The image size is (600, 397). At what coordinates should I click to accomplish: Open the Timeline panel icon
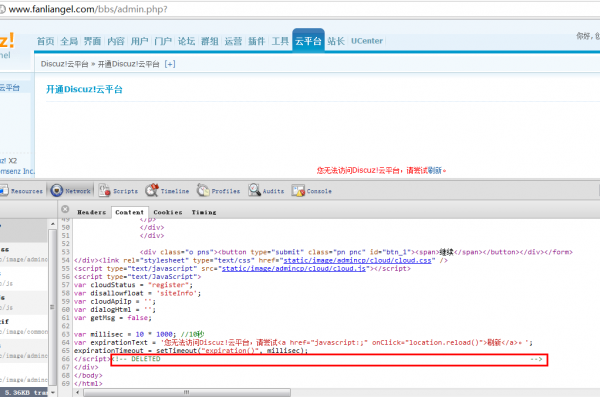(152, 190)
